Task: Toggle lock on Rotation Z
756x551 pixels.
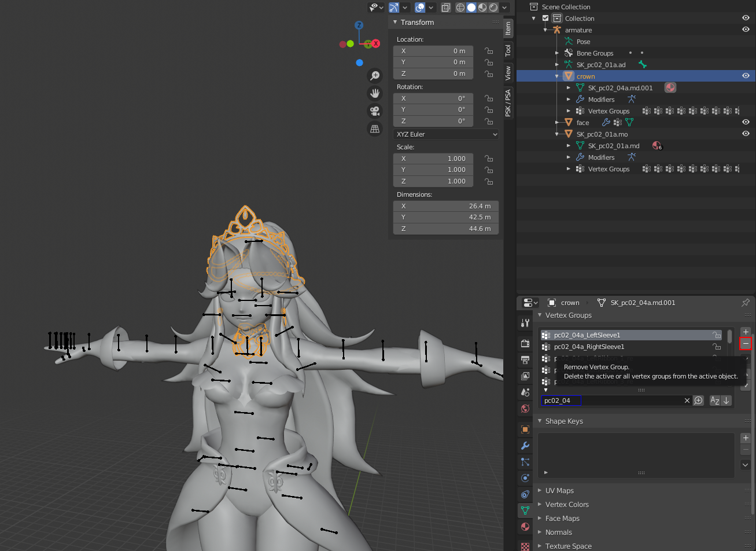Action: coord(489,122)
